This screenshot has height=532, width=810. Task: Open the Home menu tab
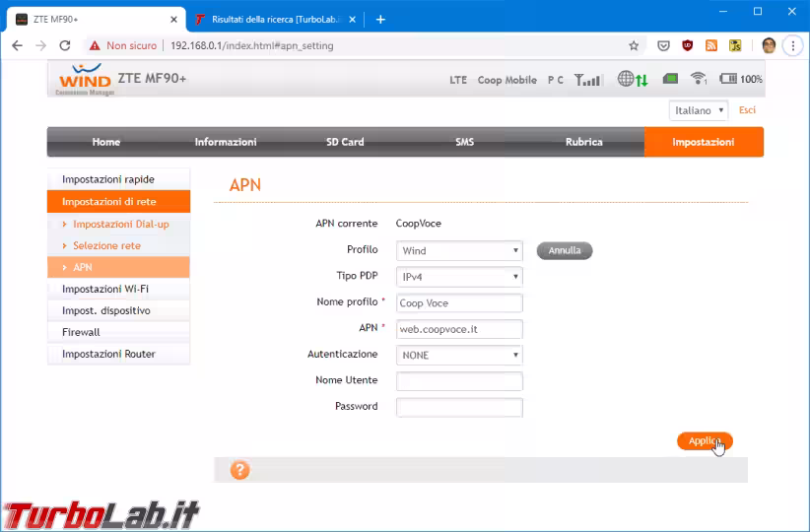click(105, 142)
